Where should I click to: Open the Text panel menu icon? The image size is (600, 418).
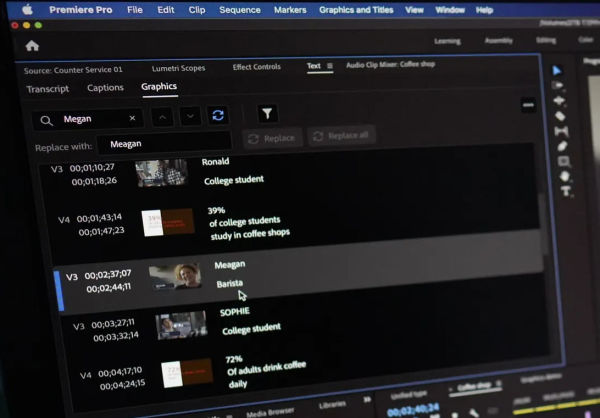pyautogui.click(x=329, y=66)
